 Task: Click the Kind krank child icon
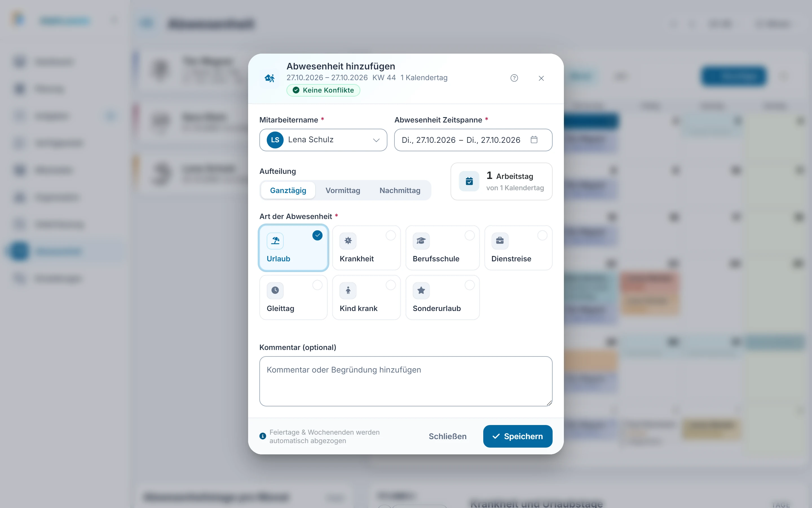348,290
